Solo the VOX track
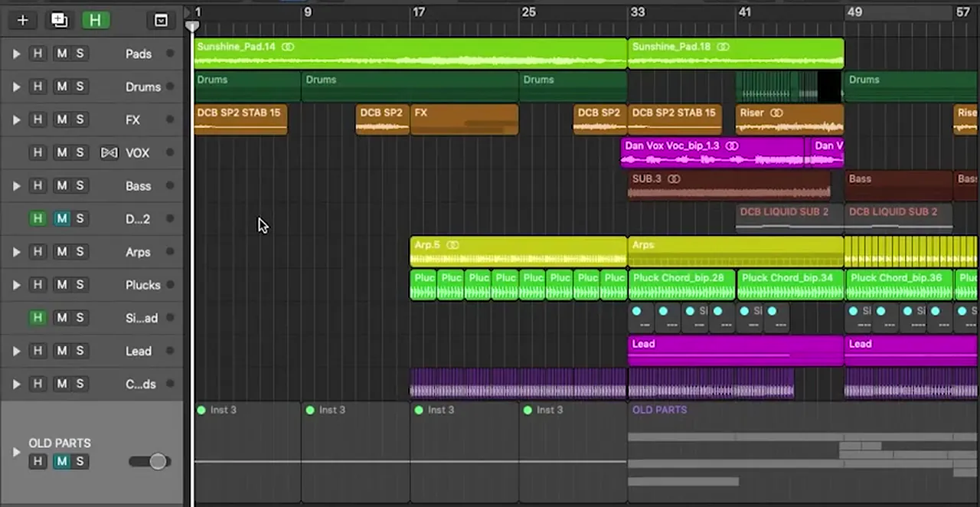The height and width of the screenshot is (507, 980). coord(80,152)
